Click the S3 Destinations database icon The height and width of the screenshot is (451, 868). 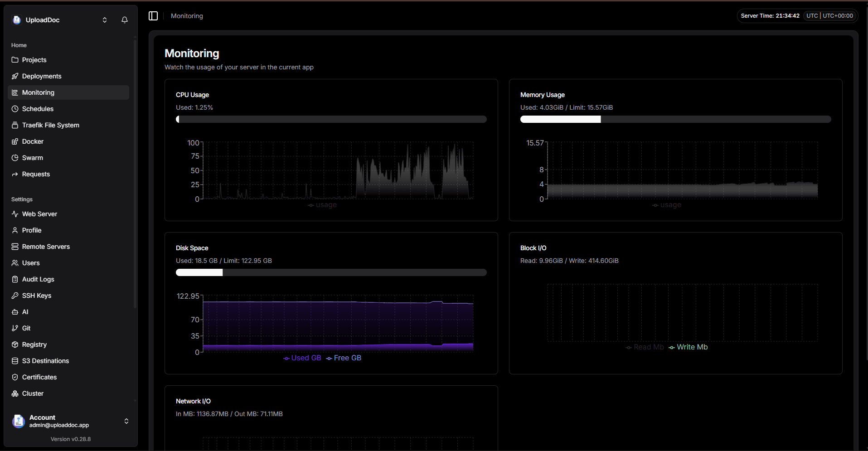coord(15,361)
